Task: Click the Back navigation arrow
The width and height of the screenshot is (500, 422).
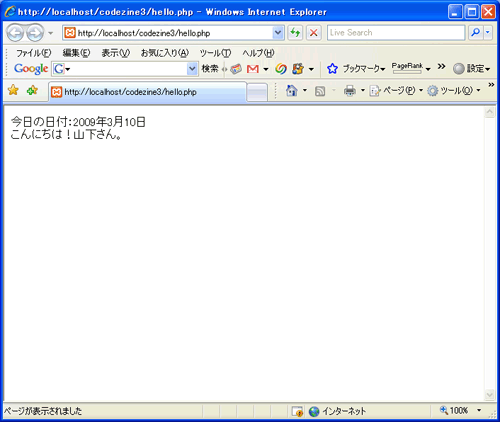Action: [x=15, y=33]
